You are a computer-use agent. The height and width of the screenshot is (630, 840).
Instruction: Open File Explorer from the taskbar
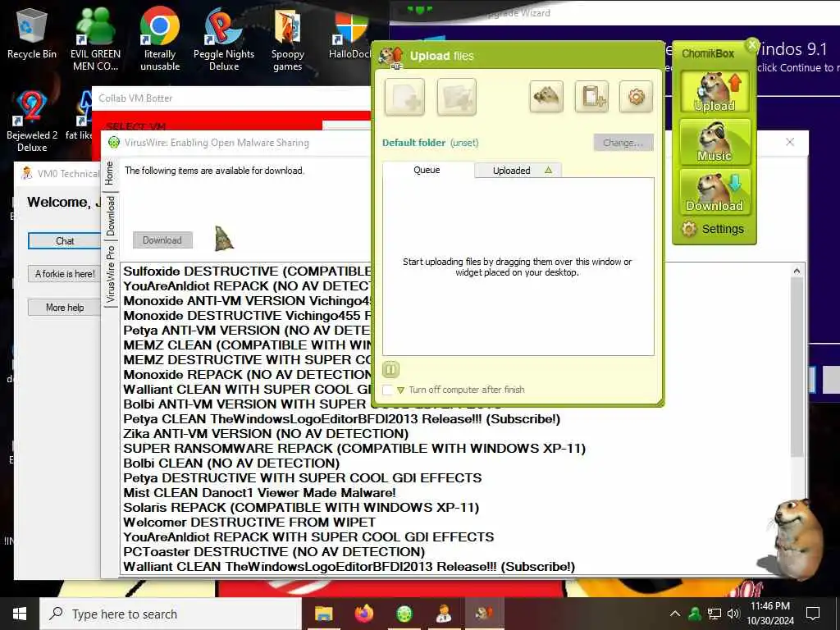tap(323, 614)
